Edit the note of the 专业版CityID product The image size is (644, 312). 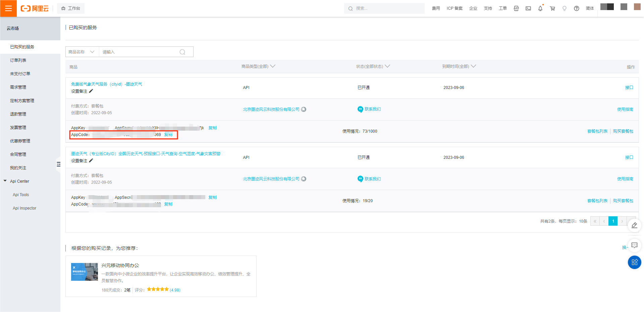click(x=91, y=161)
